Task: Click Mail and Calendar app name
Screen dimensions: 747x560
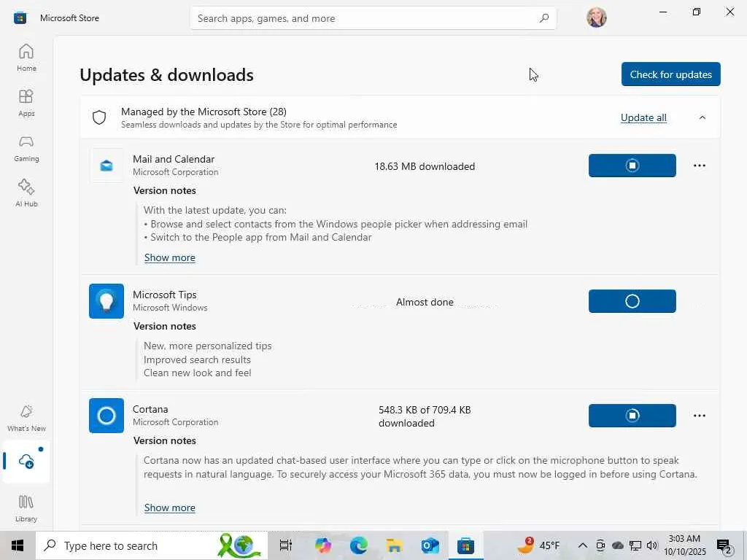Action: 174,159
